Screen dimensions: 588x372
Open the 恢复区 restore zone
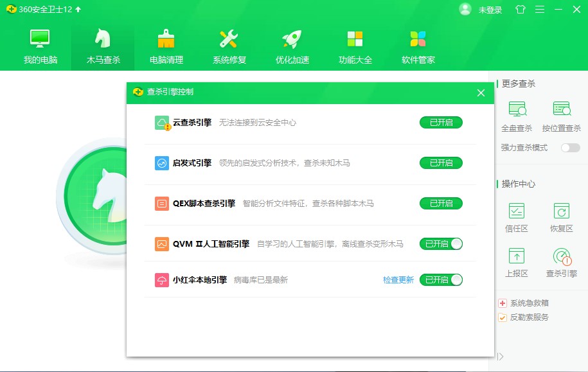pyautogui.click(x=561, y=211)
